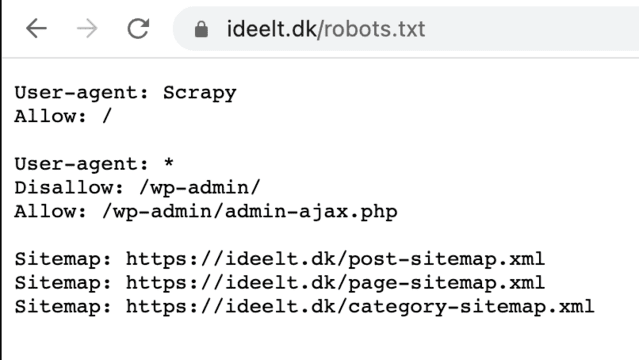Focus the ideelt.dk/robots.txt address bar
This screenshot has width=639, height=360.
click(x=406, y=29)
